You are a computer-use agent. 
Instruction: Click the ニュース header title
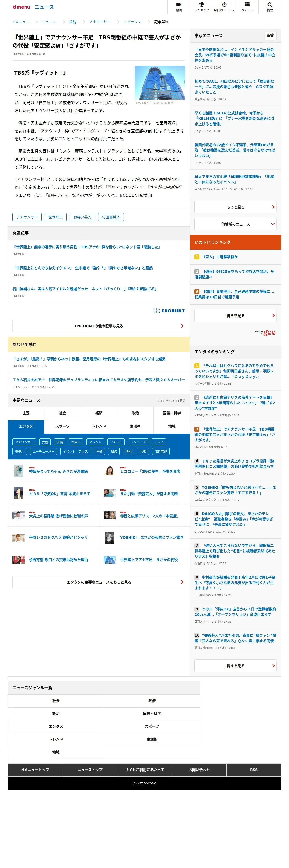click(44, 7)
